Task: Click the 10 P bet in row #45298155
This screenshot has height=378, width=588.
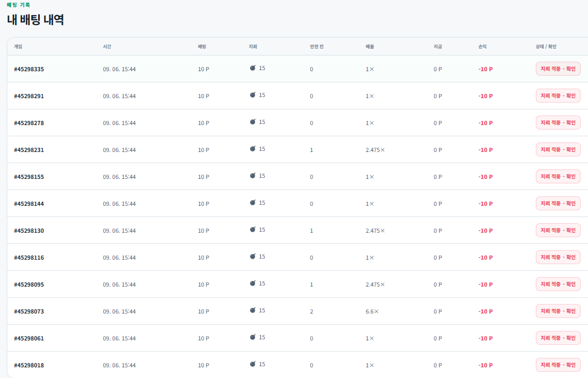Action: (204, 177)
